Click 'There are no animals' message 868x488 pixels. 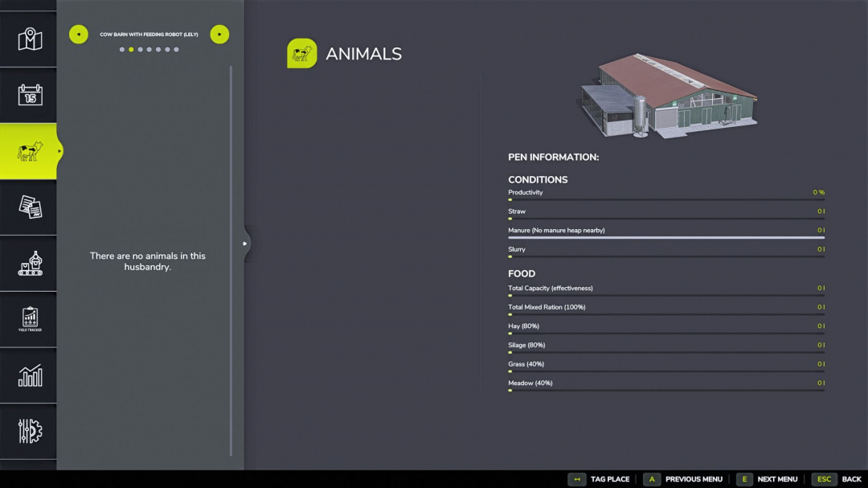click(x=148, y=261)
